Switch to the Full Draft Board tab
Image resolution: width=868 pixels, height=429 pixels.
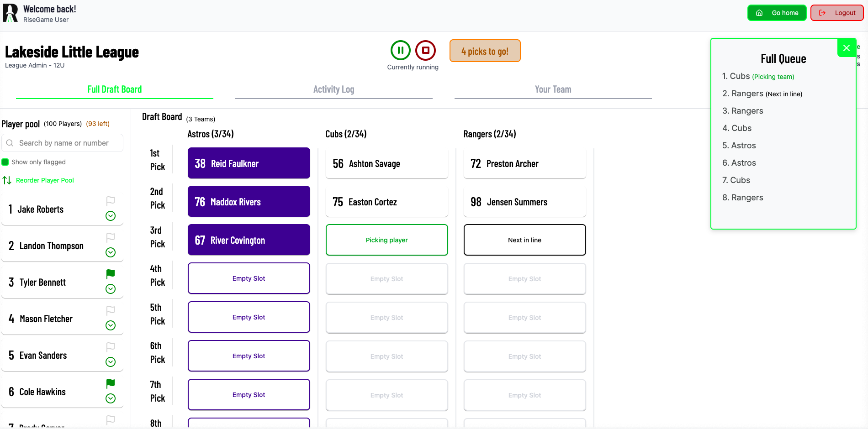point(115,89)
